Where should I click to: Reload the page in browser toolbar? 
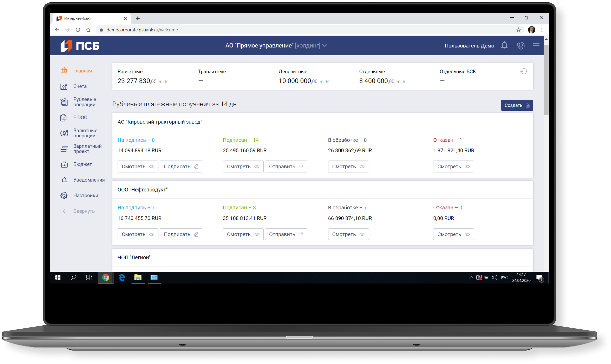(78, 30)
